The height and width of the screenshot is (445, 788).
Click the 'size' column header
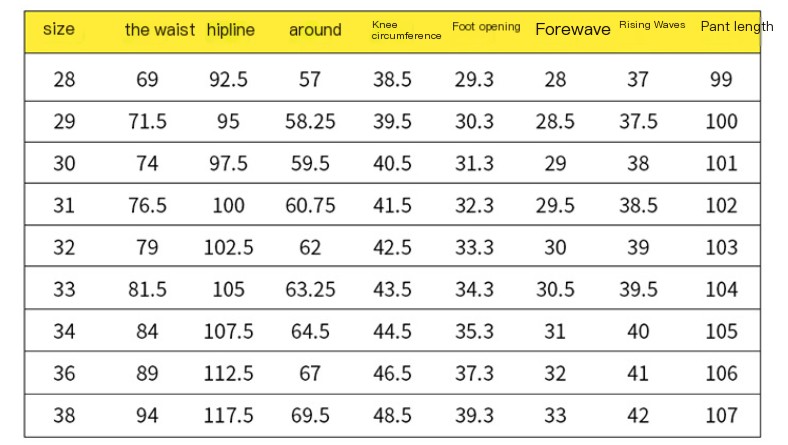(x=59, y=29)
